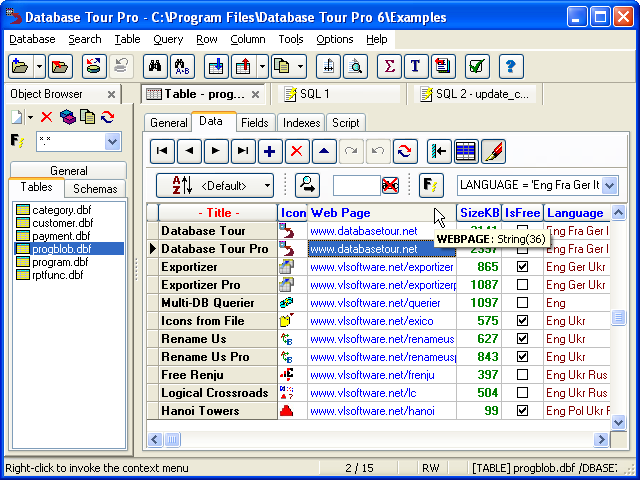This screenshot has width=640, height=480.
Task: Go to next record in navigator
Action: 216,151
